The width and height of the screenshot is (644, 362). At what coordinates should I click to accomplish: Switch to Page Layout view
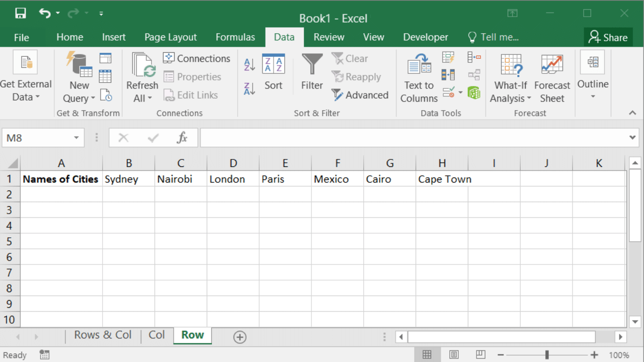[x=454, y=355]
